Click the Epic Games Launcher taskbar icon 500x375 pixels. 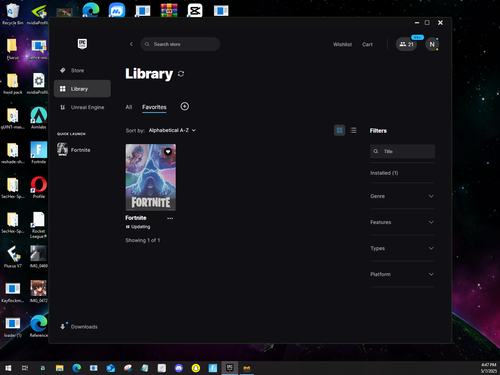point(230,368)
